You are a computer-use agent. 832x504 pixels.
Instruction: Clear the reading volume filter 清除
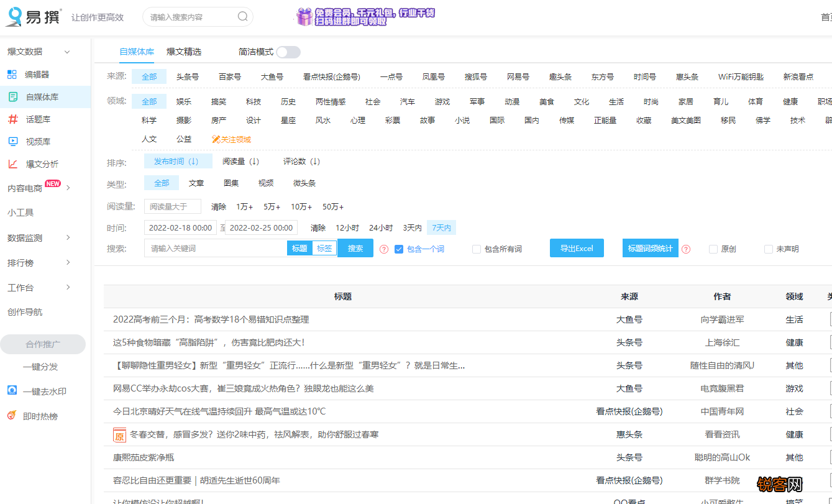point(219,207)
